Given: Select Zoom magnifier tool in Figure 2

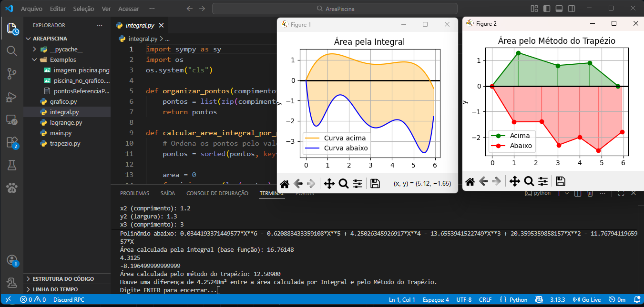Looking at the screenshot, I should tap(529, 181).
